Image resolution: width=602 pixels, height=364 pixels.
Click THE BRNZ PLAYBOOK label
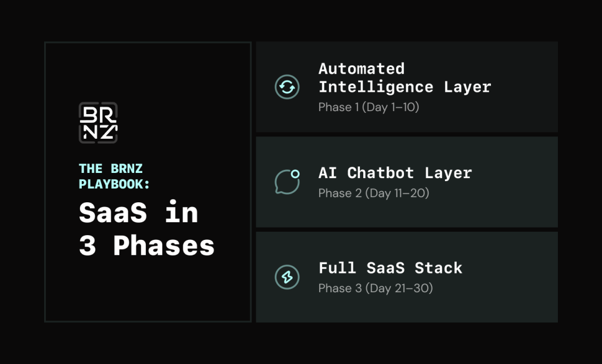[114, 176]
